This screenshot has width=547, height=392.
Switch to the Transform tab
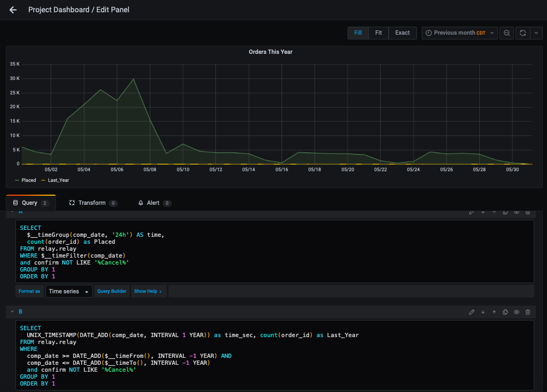click(92, 203)
